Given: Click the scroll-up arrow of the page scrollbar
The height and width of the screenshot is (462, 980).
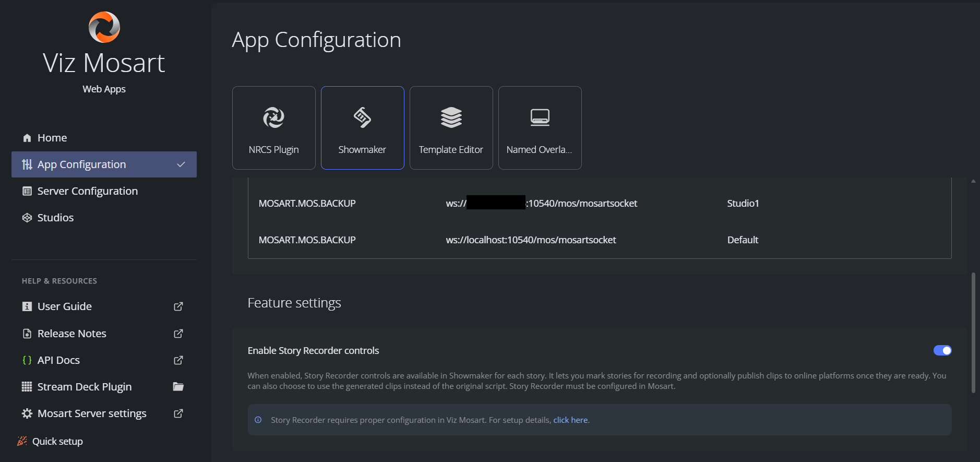Looking at the screenshot, I should (973, 181).
